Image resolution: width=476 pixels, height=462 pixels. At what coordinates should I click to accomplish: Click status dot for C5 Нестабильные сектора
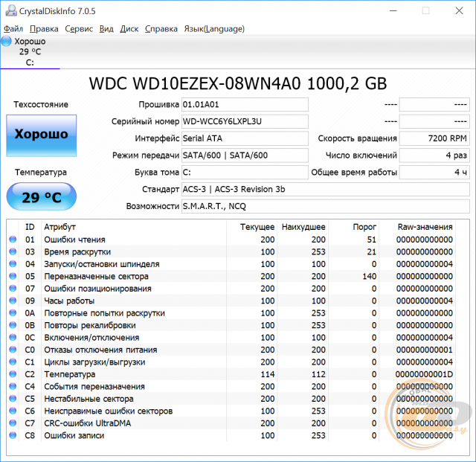[x=13, y=399]
